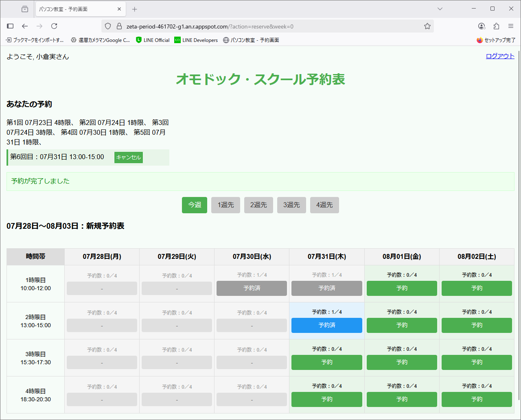The image size is (521, 420).
Task: Open the LINE Developers bookmark
Action: 196,40
